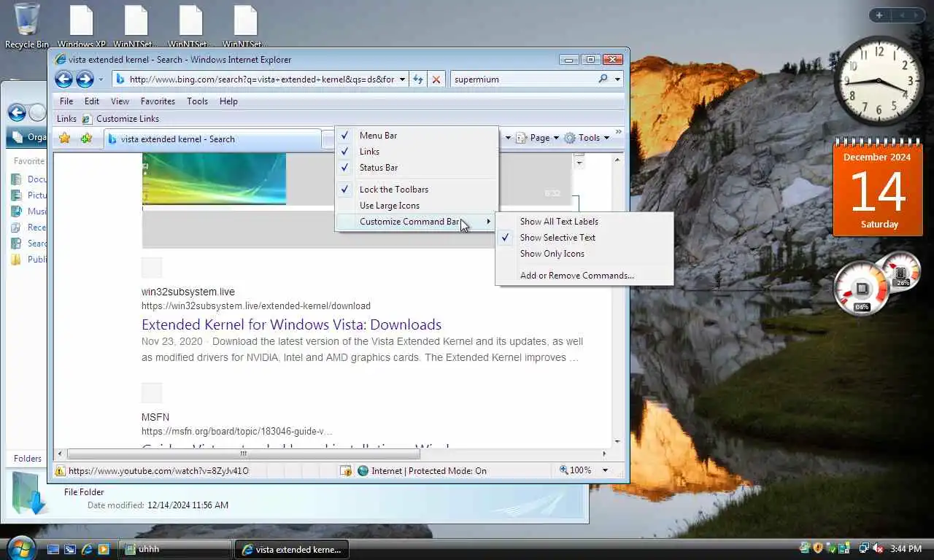
Task: Open the File menu
Action: [x=66, y=101]
